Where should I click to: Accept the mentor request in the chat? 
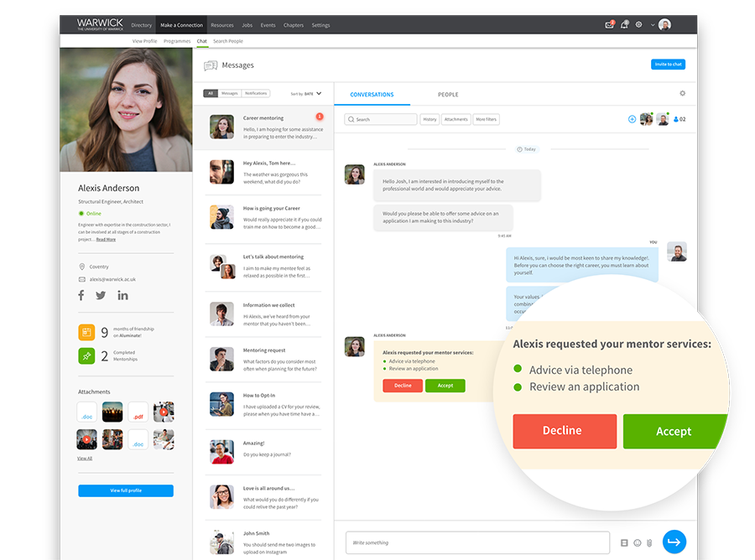[445, 386]
